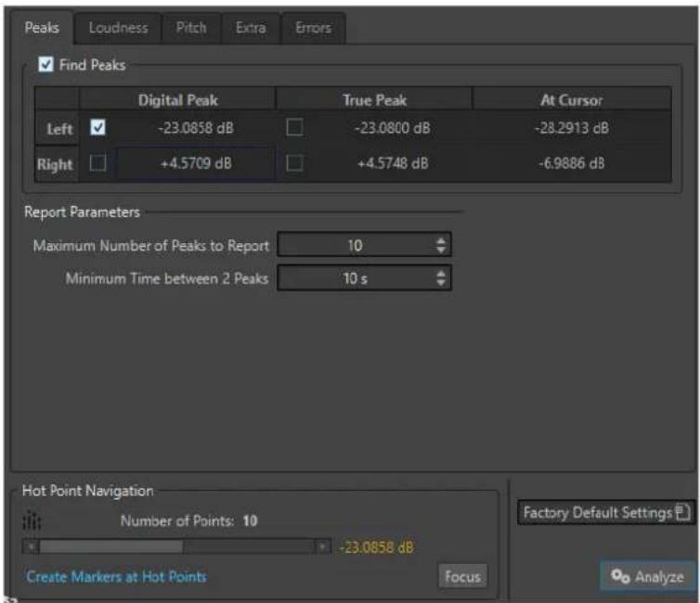Select the Errors tab

click(314, 28)
